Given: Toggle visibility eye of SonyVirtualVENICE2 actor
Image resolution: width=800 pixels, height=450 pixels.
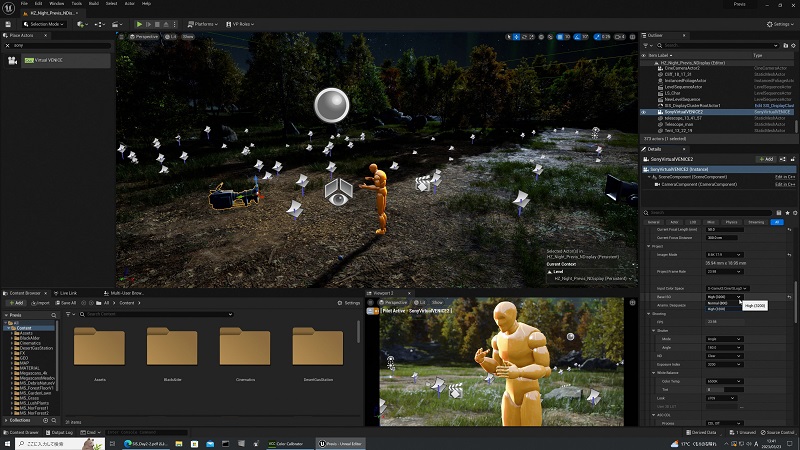Looking at the screenshot, I should pos(643,112).
